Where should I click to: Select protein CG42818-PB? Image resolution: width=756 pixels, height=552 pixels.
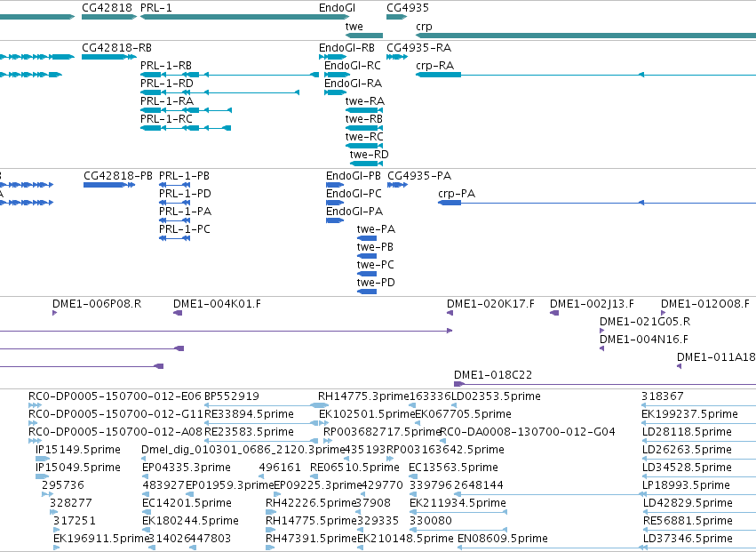[x=109, y=185]
